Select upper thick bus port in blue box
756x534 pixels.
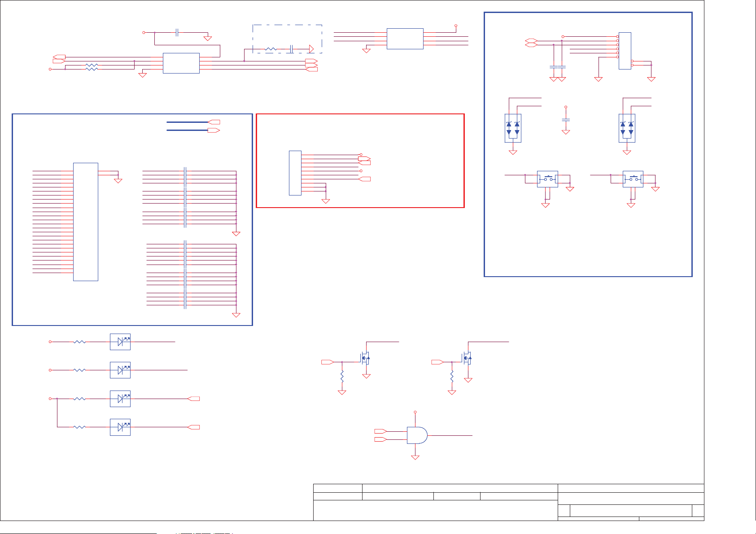pyautogui.click(x=214, y=122)
